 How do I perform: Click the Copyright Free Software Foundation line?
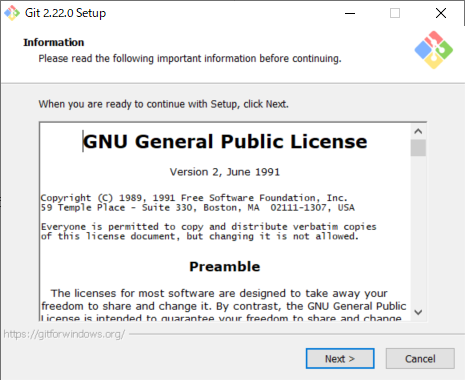194,198
